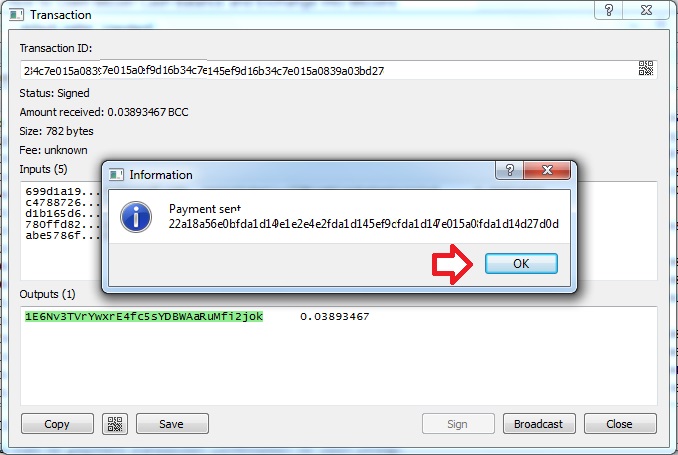
Task: Click OK in the Information dialog
Action: pos(521,263)
